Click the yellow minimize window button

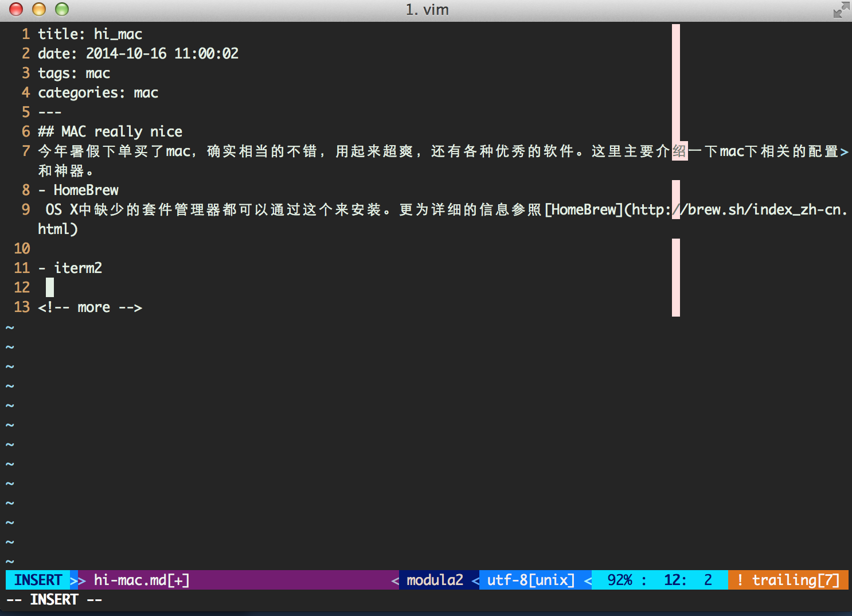[x=39, y=9]
